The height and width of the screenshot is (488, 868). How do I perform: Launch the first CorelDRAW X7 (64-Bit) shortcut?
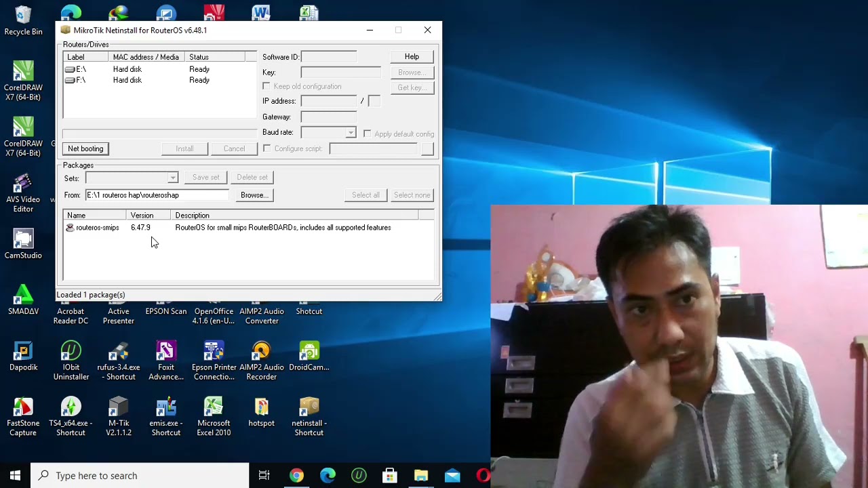(23, 81)
